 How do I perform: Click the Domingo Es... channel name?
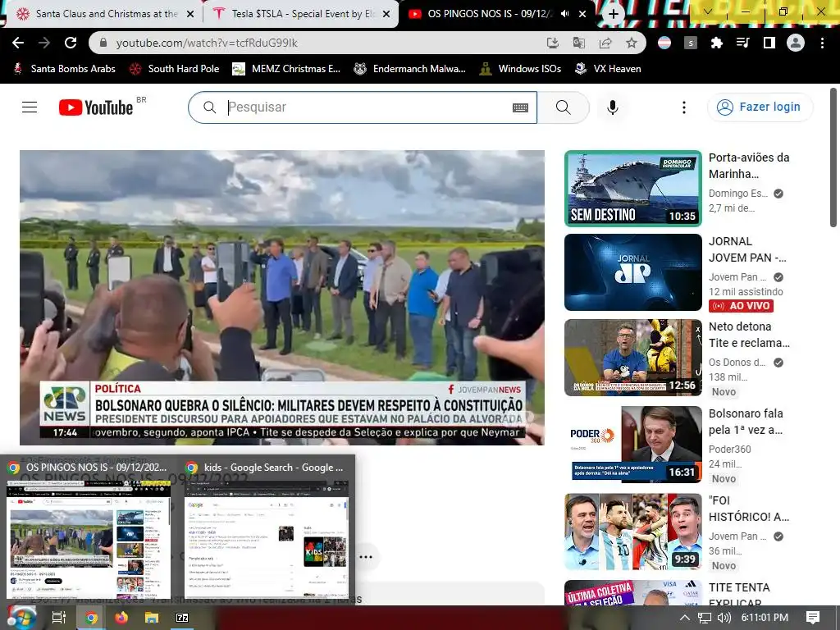[737, 194]
